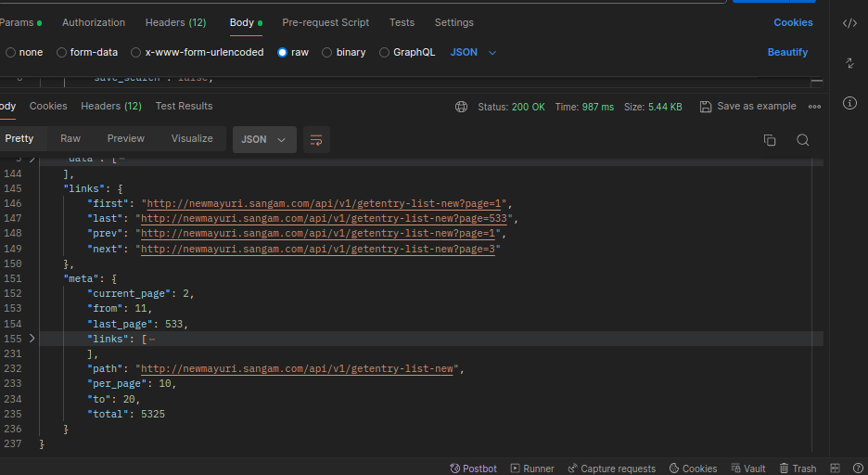The image size is (868, 475).
Task: Select the form-data body radio
Action: pos(61,53)
